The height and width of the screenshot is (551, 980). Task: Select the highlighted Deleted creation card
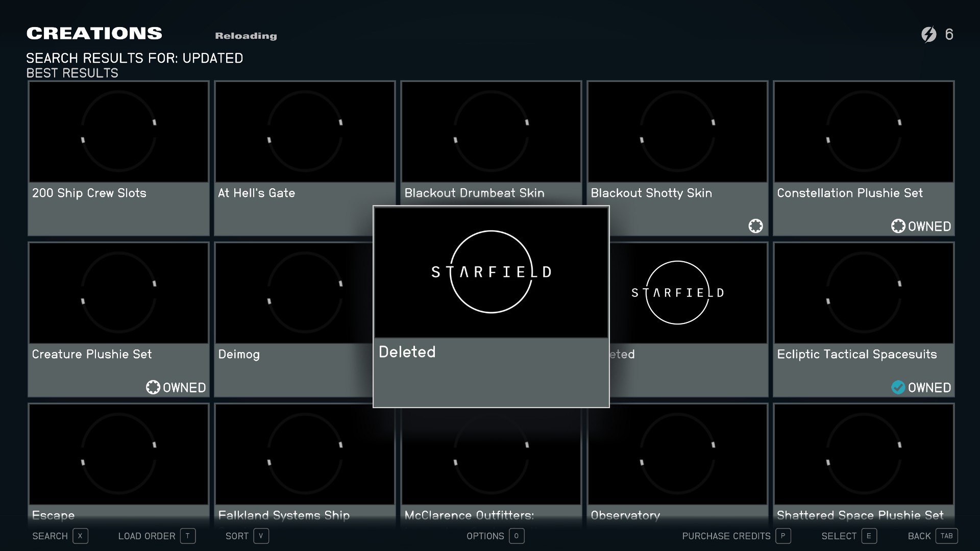coord(491,306)
